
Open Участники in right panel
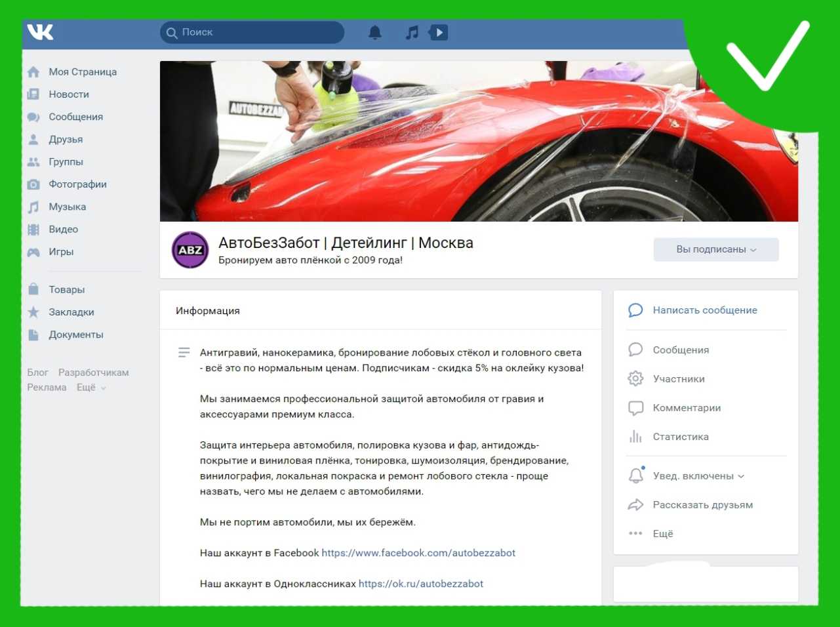click(679, 379)
